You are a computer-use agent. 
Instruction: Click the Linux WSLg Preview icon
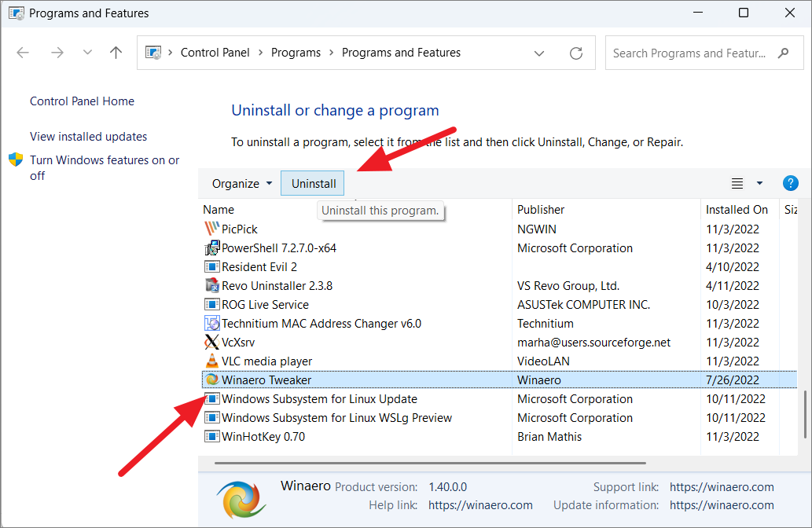[211, 417]
